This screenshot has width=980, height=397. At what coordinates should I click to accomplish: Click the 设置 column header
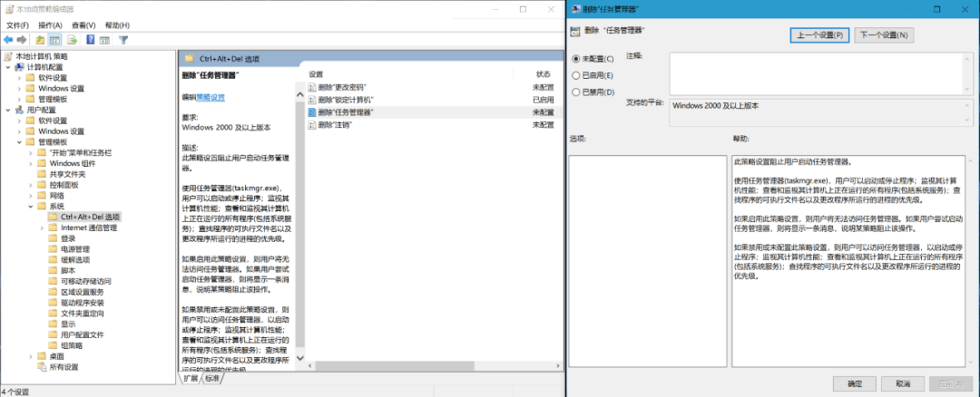click(x=316, y=73)
